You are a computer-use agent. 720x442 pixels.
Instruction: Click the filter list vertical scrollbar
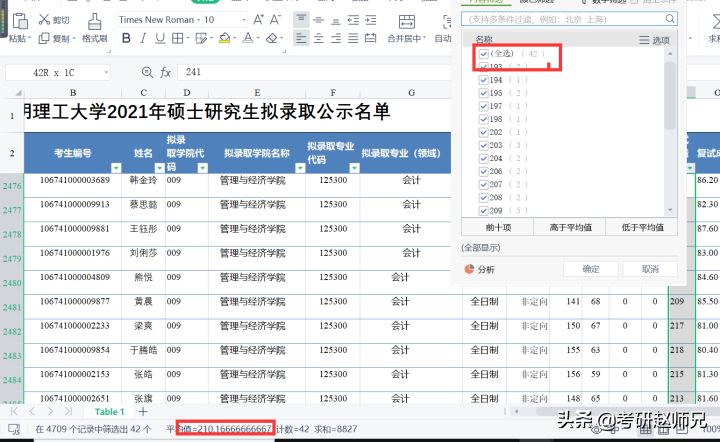pos(670,96)
